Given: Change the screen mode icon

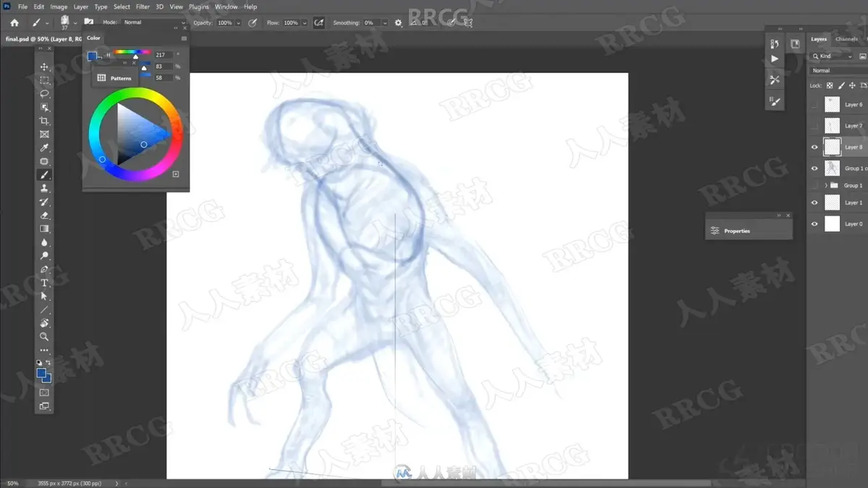Looking at the screenshot, I should (x=44, y=406).
